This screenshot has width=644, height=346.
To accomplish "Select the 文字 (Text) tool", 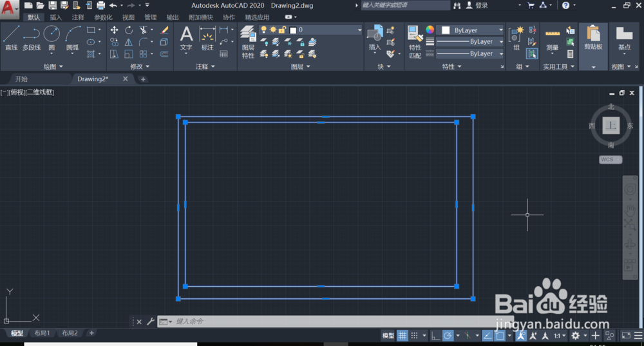I will (186, 38).
